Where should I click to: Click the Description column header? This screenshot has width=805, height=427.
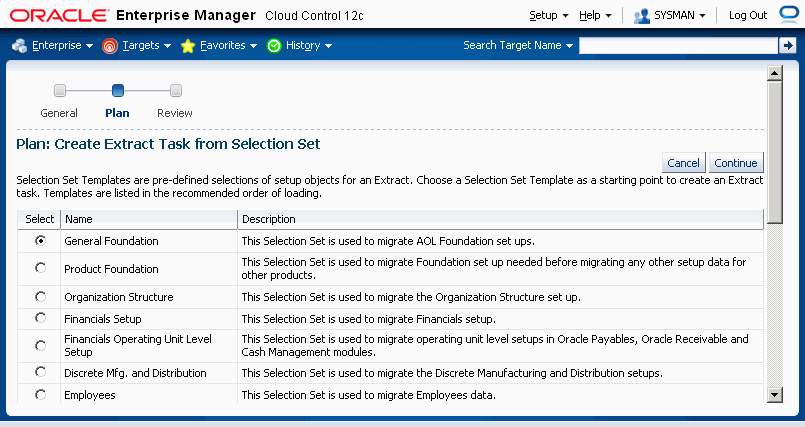pyautogui.click(x=501, y=219)
